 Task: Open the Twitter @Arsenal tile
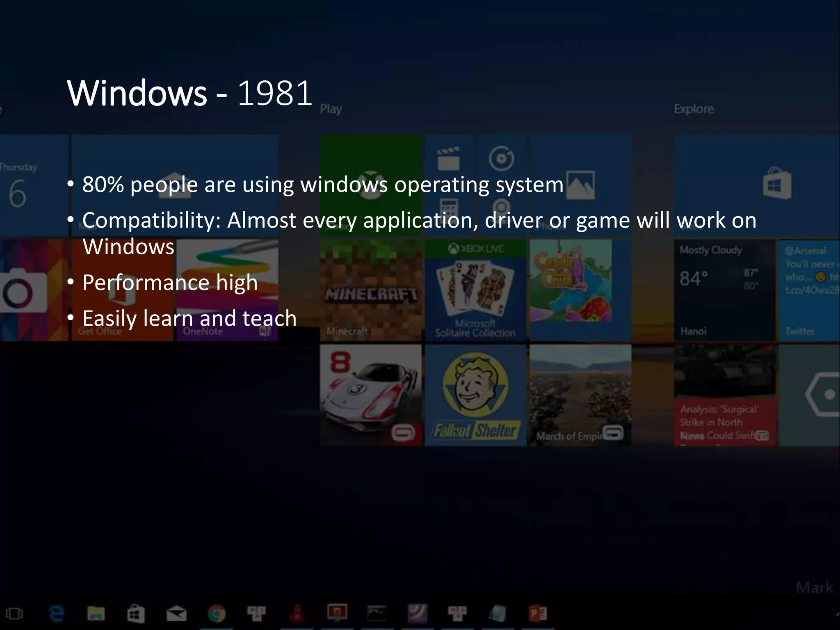pyautogui.click(x=809, y=290)
